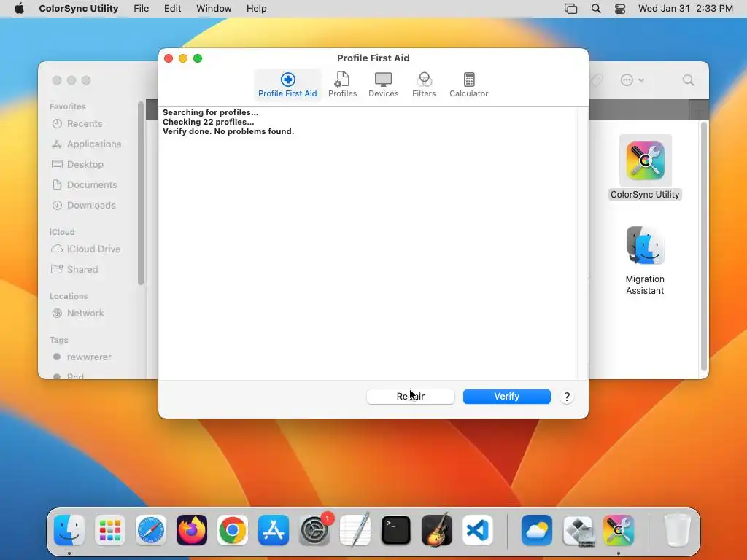
Task: Open the File menu
Action: click(x=141, y=9)
